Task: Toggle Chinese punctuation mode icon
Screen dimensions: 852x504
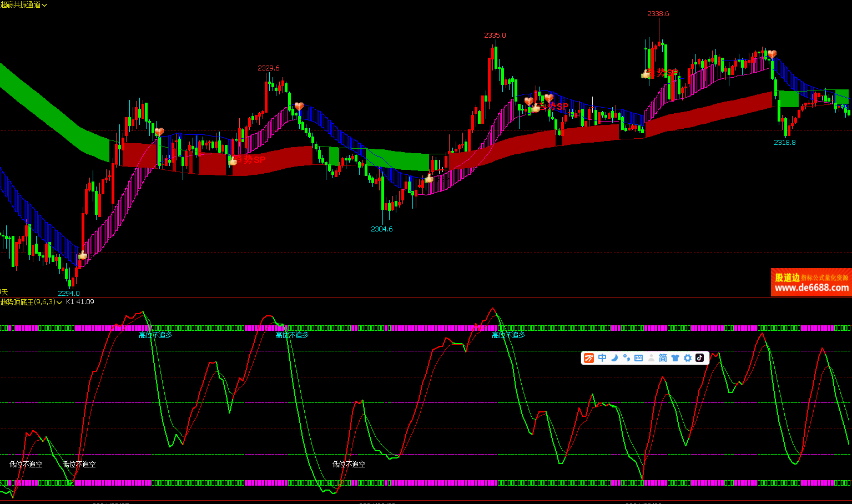Action: (x=627, y=358)
